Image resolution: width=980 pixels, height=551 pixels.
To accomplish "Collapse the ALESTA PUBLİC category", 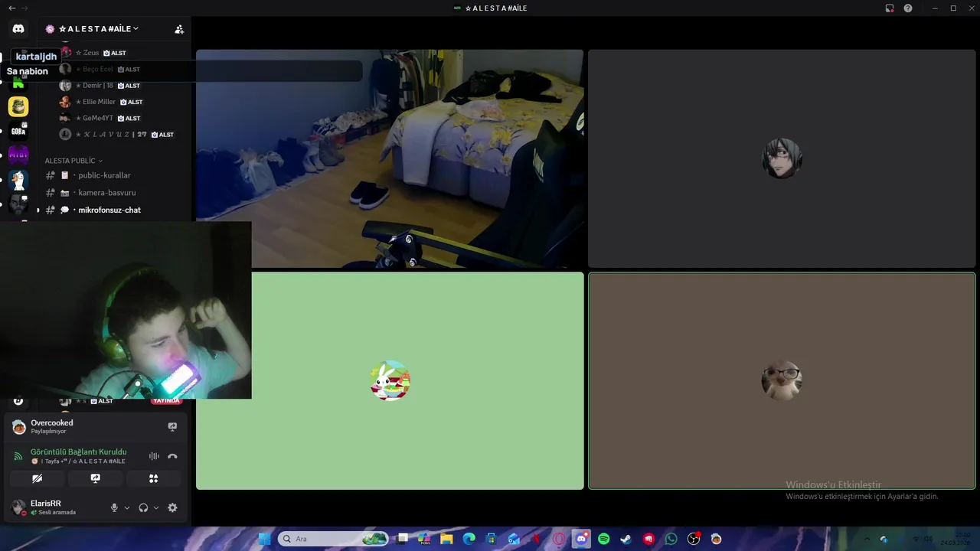I will 73,161.
